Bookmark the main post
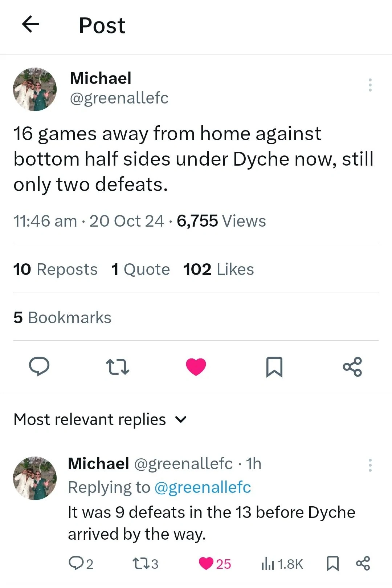The height and width of the screenshot is (588, 392). point(274,367)
